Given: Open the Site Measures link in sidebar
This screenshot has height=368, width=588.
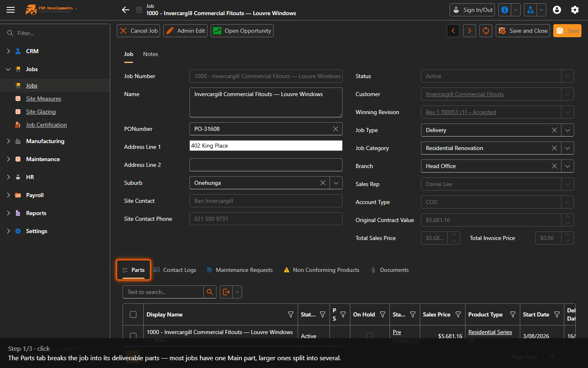Looking at the screenshot, I should coord(44,99).
